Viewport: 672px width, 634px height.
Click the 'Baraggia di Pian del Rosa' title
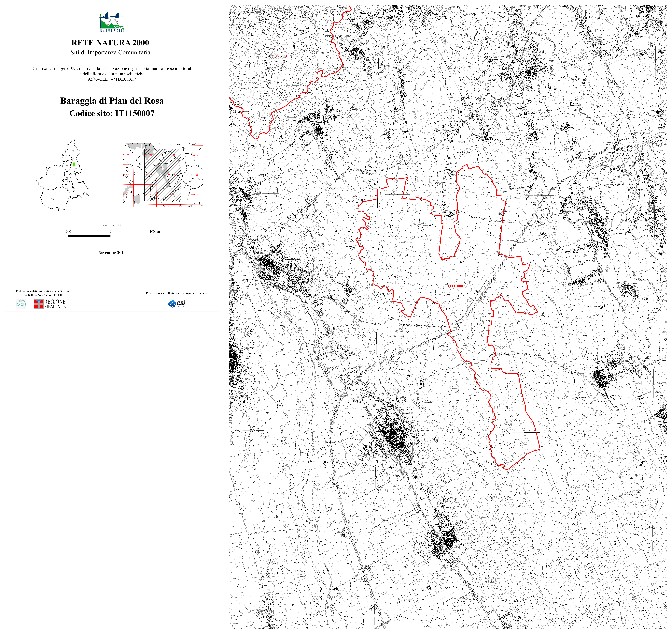click(112, 101)
